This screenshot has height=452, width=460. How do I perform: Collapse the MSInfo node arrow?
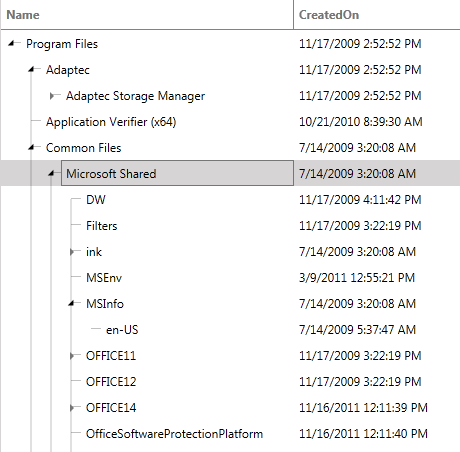(x=72, y=303)
